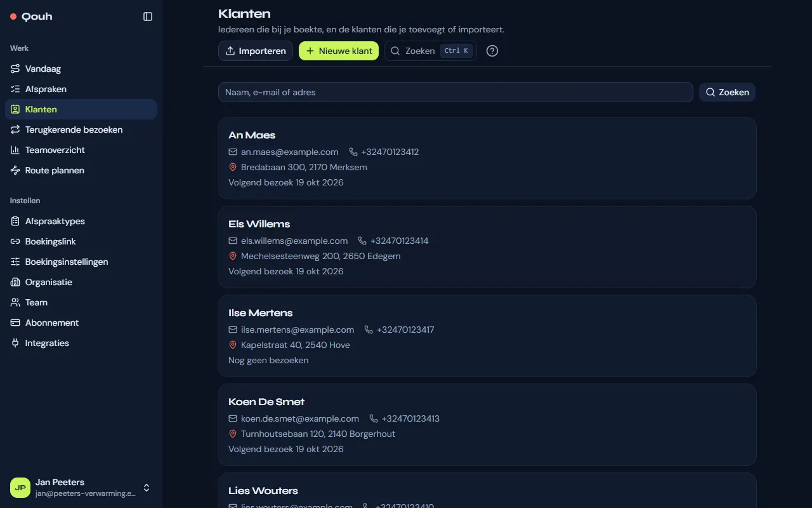Screen dimensions: 812x508
Task: Open Integraties in the sidebar
Action: [x=81, y=343]
